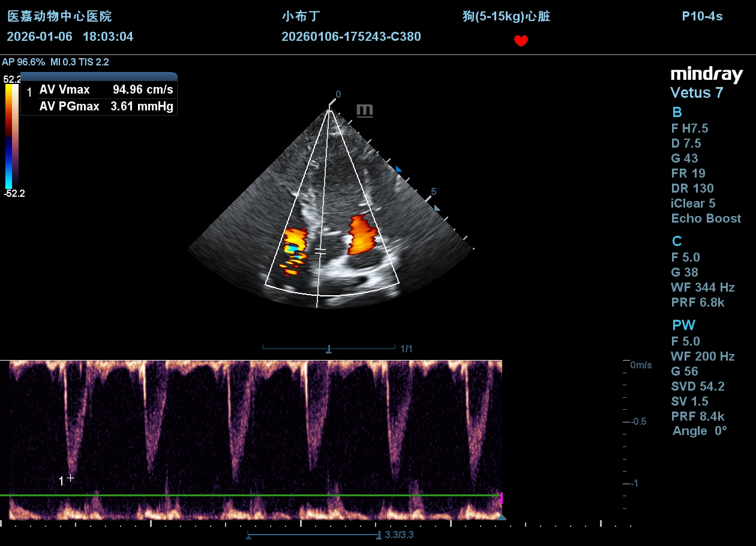Viewport: 756px width, 546px height.
Task: Click the sample volume depth SVD 54.2
Action: point(698,386)
